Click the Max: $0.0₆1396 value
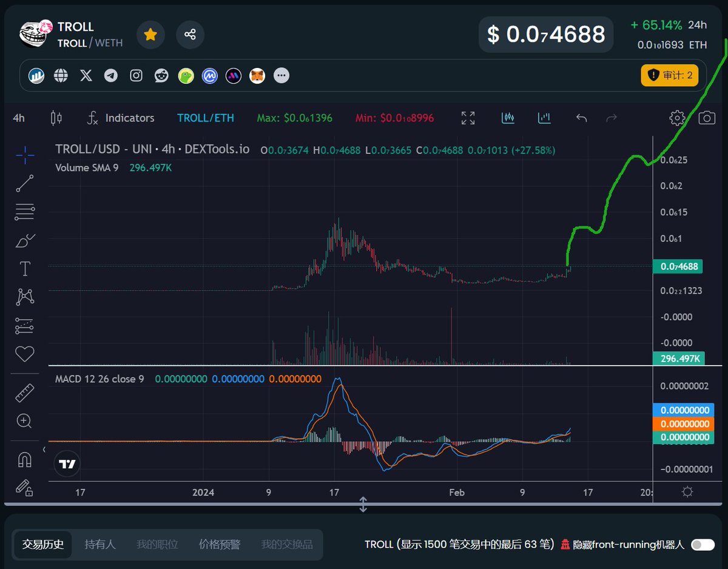The image size is (728, 569). click(294, 118)
